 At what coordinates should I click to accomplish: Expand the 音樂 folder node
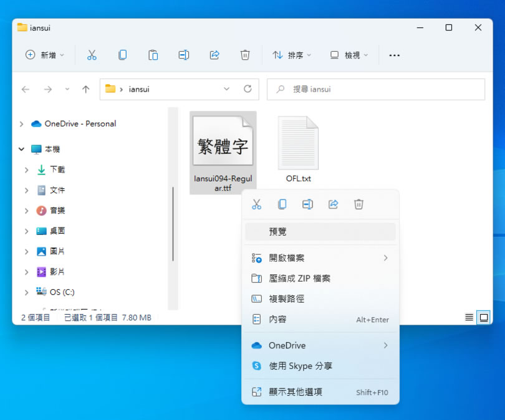point(26,211)
